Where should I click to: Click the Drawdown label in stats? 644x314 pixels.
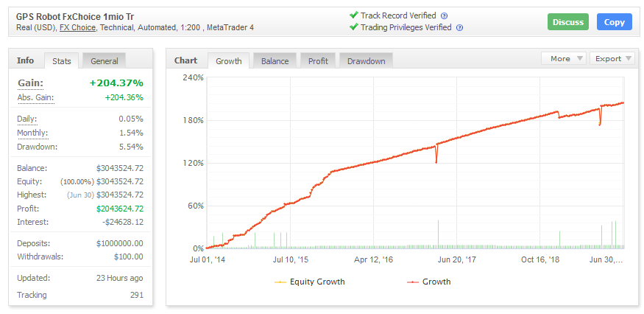[x=38, y=147]
